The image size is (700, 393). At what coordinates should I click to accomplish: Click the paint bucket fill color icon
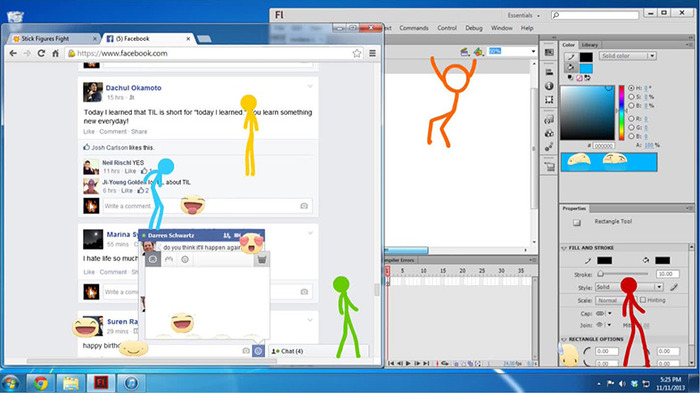(570, 68)
